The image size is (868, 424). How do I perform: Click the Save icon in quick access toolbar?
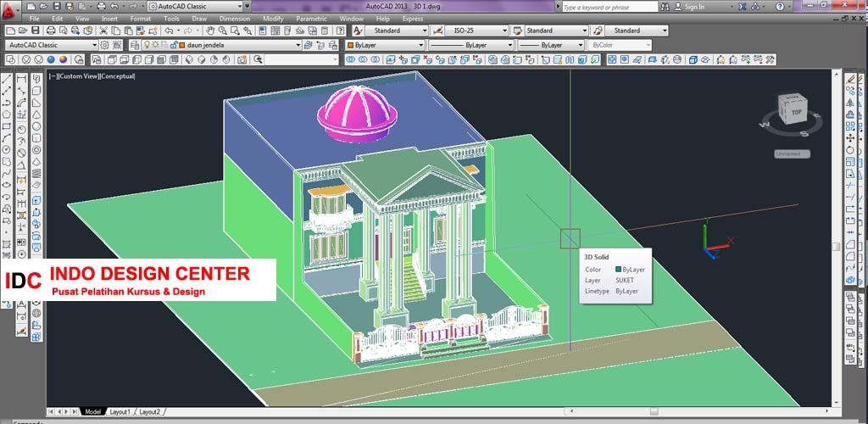(x=58, y=7)
